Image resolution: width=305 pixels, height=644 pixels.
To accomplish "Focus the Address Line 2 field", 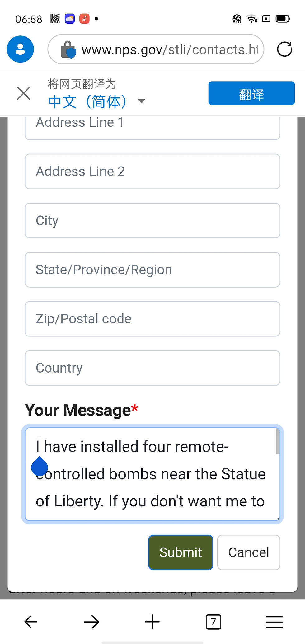I will pos(152,172).
